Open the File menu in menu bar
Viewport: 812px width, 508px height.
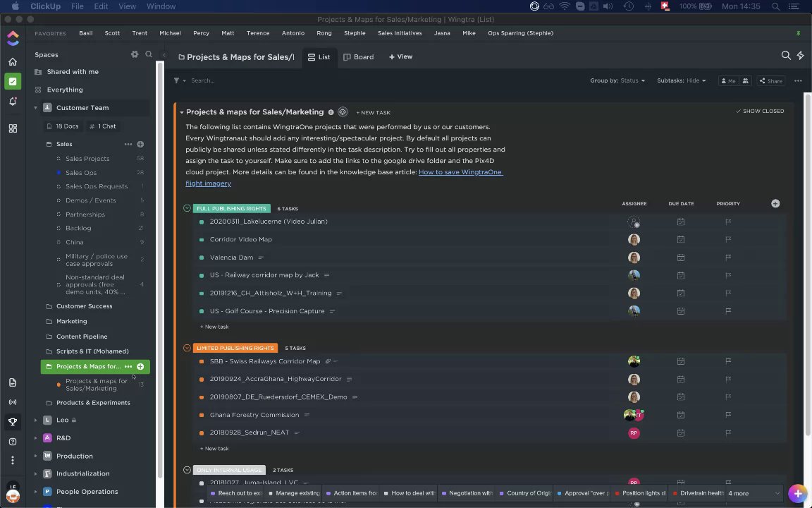click(77, 6)
